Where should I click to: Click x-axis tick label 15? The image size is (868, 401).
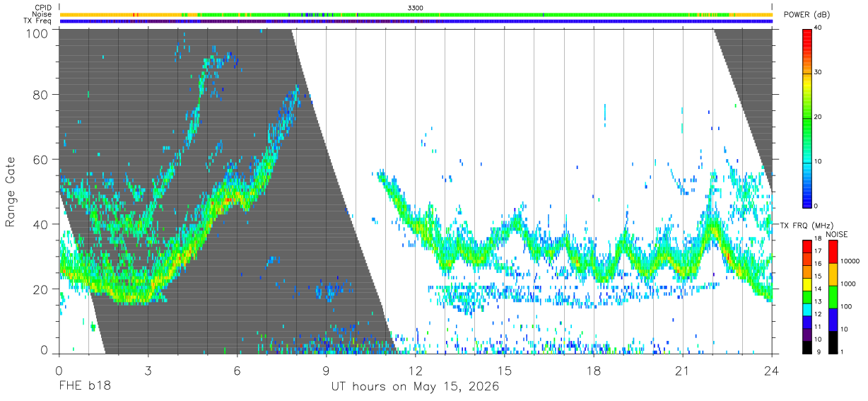point(505,371)
